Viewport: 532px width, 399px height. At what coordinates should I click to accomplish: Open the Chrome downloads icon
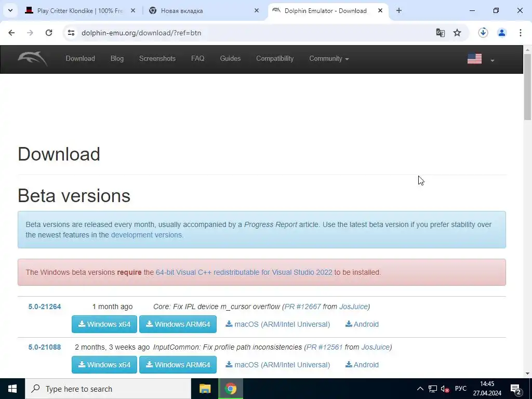(483, 33)
